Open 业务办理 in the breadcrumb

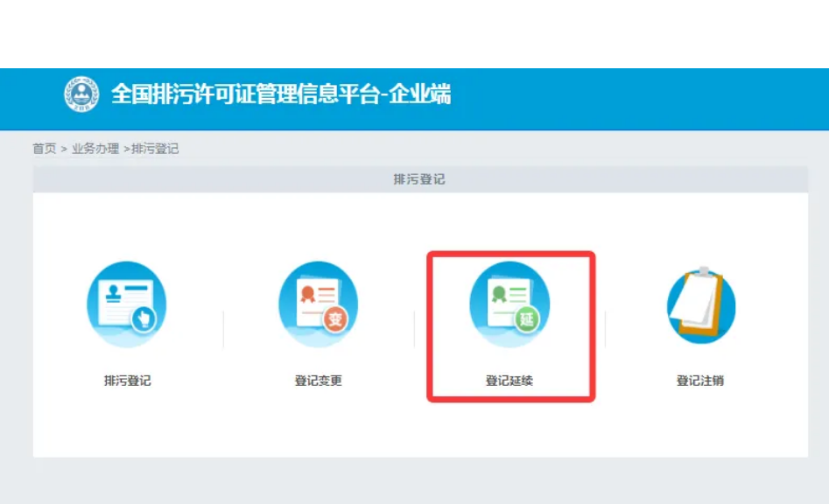tap(95, 149)
